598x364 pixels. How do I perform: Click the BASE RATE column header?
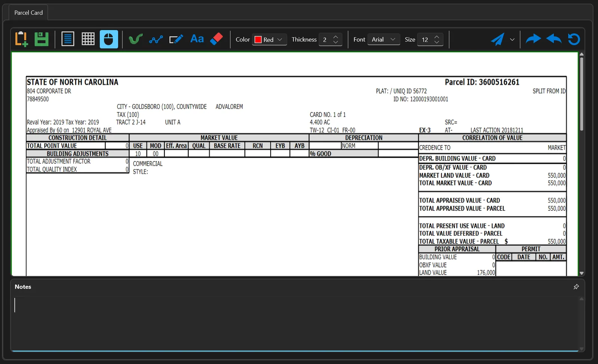point(227,146)
